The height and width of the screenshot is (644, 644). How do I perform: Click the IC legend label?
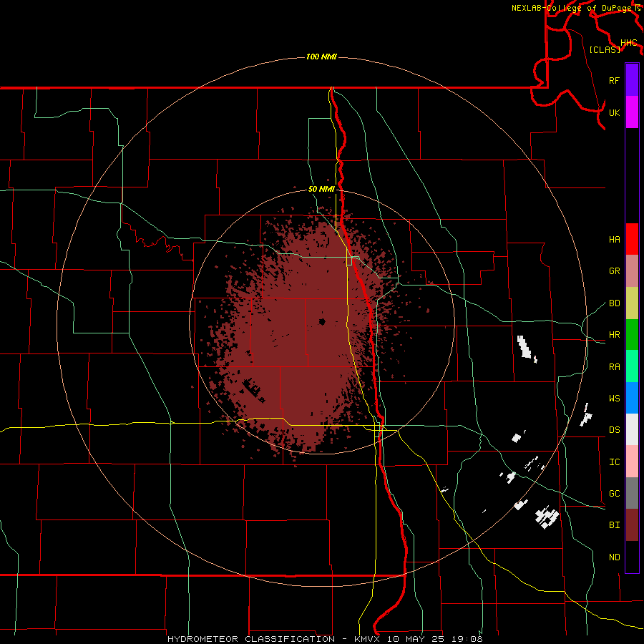pyautogui.click(x=614, y=462)
